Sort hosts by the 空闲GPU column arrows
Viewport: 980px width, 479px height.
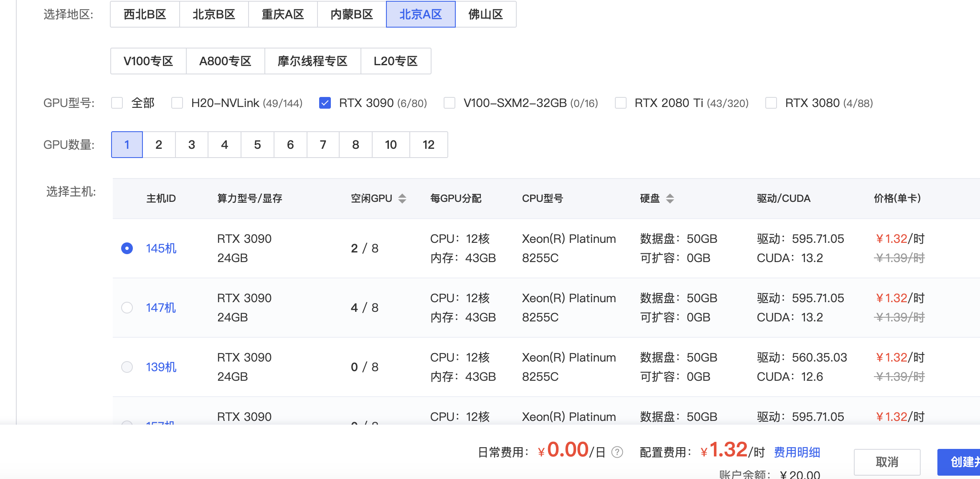402,199
